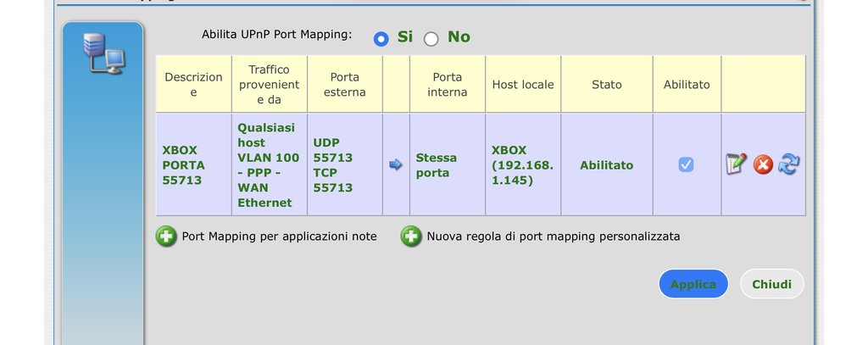Click the green plus for known applications
The image size is (868, 345).
coord(166,236)
